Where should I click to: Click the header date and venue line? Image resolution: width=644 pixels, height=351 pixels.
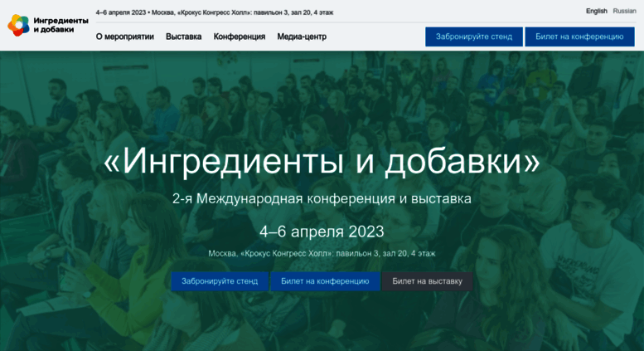(215, 12)
